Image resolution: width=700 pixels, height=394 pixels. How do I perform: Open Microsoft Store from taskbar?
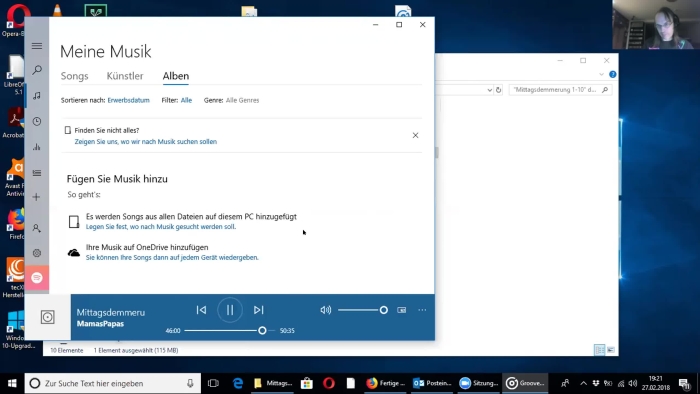pos(307,383)
